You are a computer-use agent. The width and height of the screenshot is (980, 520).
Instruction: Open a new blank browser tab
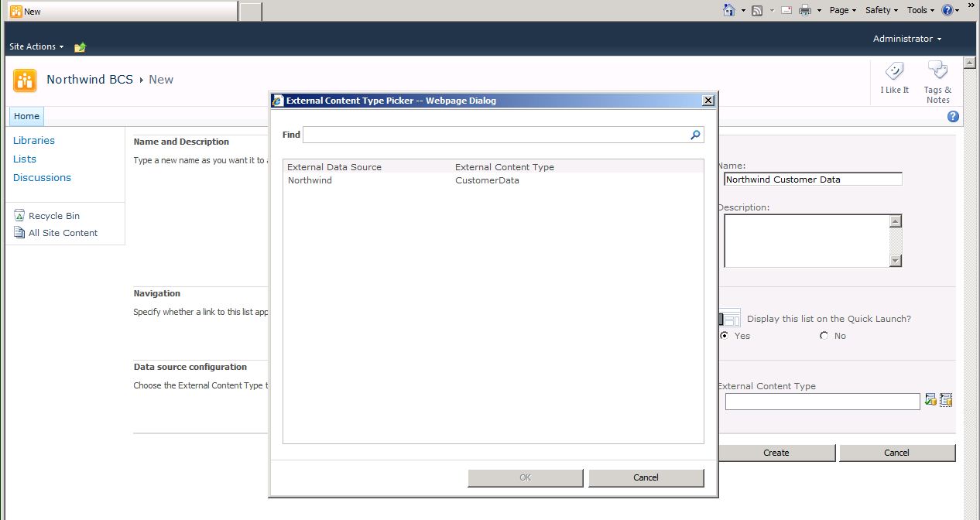tap(251, 11)
